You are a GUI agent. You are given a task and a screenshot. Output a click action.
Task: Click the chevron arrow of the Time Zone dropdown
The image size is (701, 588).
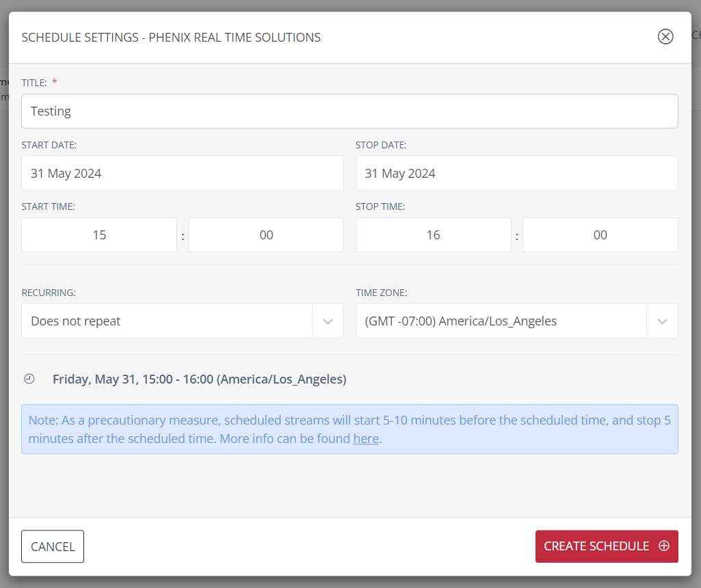point(662,321)
